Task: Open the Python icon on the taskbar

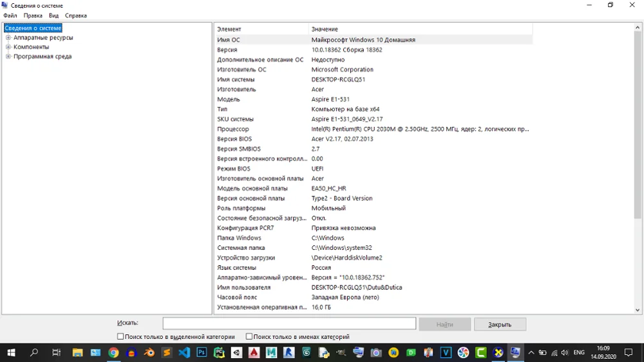Action: (x=324, y=352)
